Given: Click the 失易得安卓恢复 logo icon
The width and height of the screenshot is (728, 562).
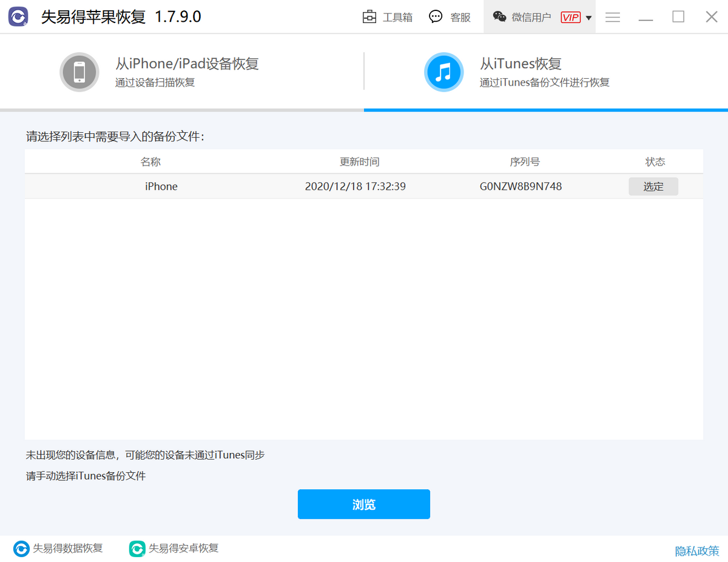Looking at the screenshot, I should pyautogui.click(x=137, y=549).
